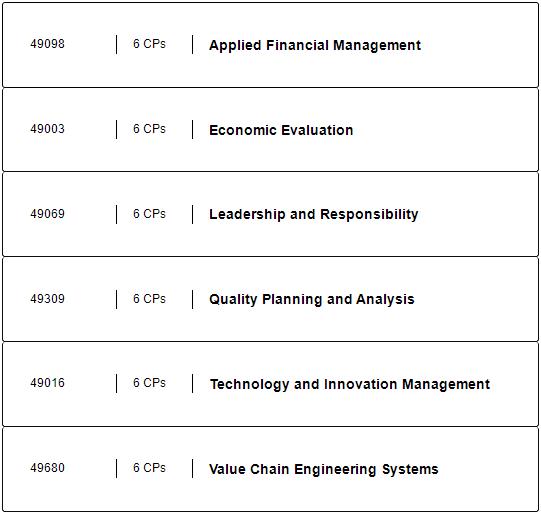541x514 pixels.
Task: Open the Leadership and Responsibility subject
Action: pos(314,215)
